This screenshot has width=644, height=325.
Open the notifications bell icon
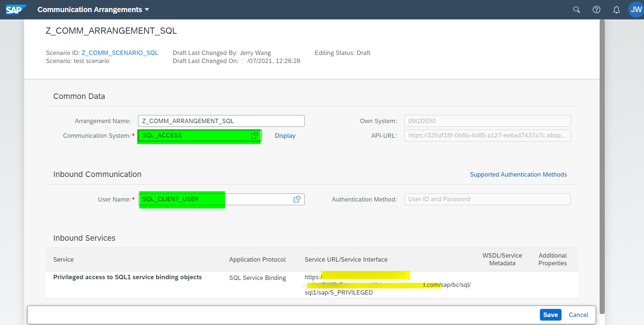617,10
